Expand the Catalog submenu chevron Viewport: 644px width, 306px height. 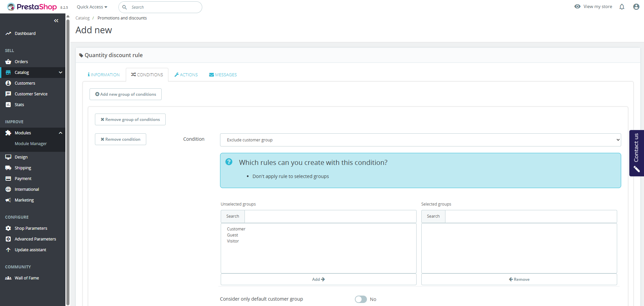tap(60, 73)
